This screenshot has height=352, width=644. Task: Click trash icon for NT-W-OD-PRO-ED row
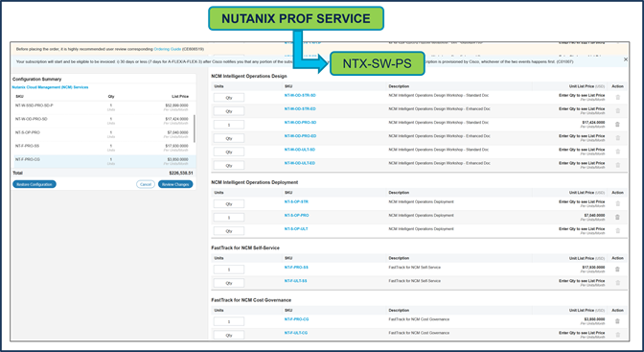pyautogui.click(x=617, y=138)
